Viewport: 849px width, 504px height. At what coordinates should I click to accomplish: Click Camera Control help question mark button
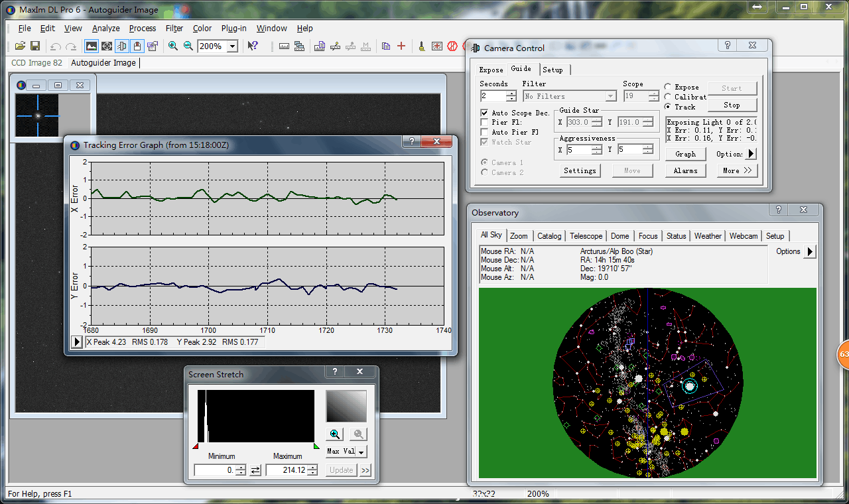point(728,45)
